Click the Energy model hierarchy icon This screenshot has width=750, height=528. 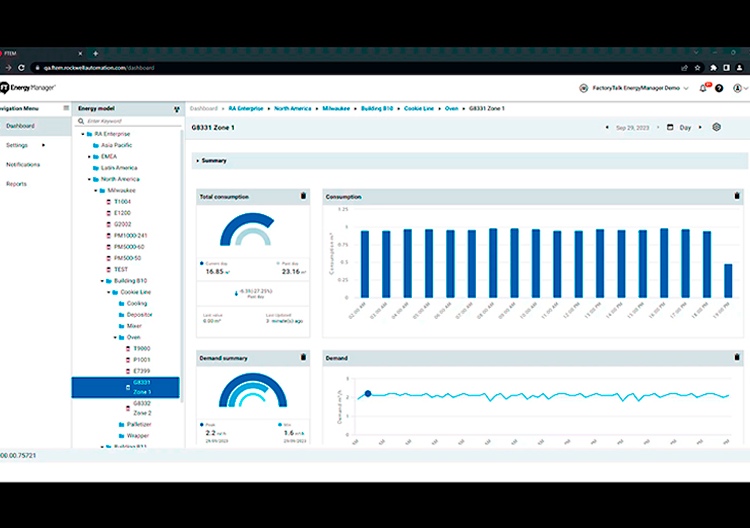176,108
